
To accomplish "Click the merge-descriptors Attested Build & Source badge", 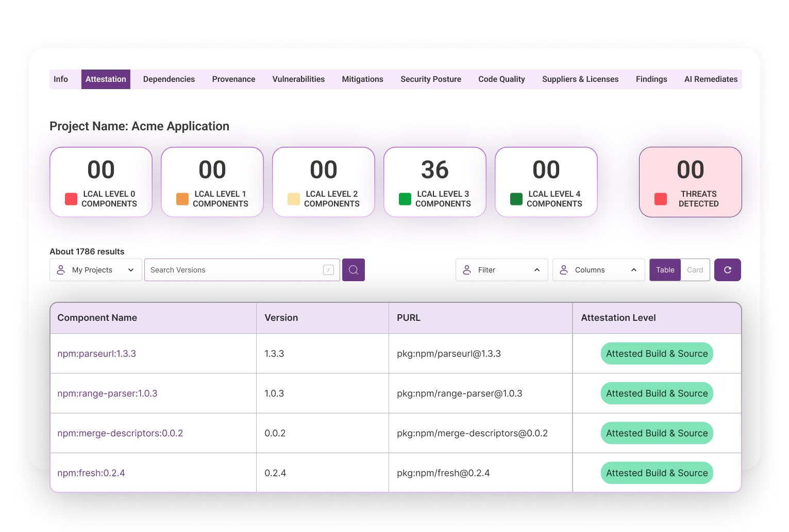I will coord(657,433).
